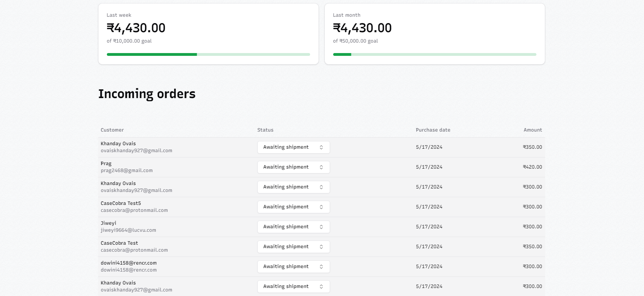This screenshot has height=296, width=644.
Task: Click the Last week goal progress bar
Action: pyautogui.click(x=208, y=54)
